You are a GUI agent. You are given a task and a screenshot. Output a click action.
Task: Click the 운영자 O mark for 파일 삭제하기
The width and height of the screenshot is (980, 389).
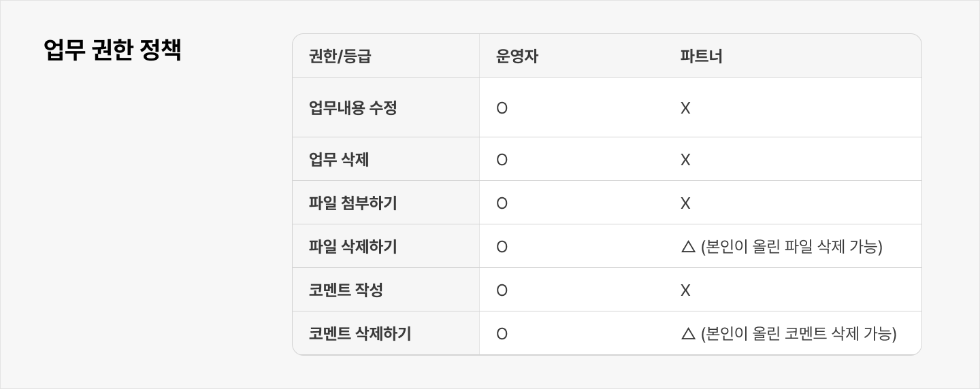click(502, 247)
